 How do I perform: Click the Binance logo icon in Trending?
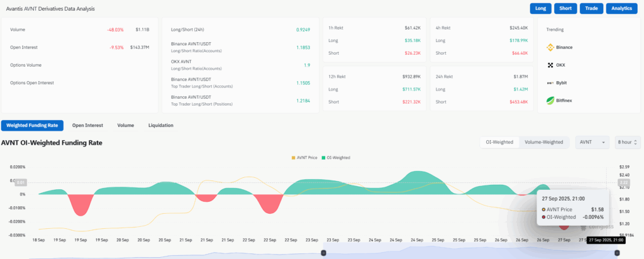click(550, 47)
